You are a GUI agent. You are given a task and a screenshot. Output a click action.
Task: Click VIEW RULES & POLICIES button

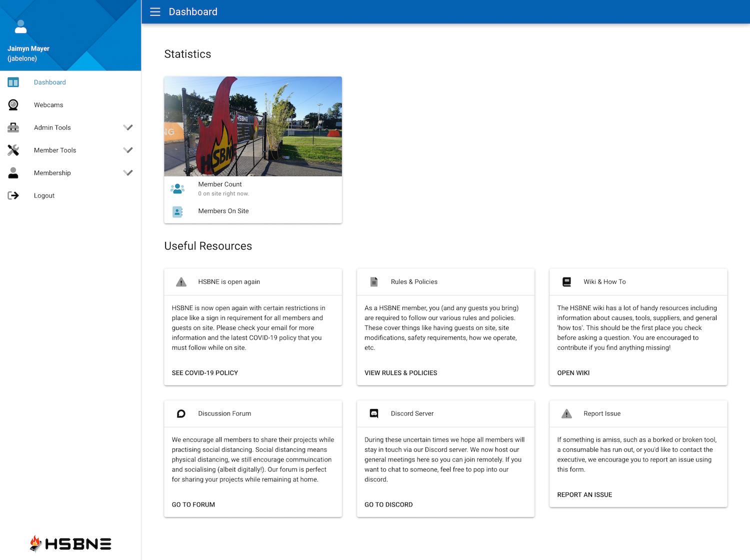(401, 373)
